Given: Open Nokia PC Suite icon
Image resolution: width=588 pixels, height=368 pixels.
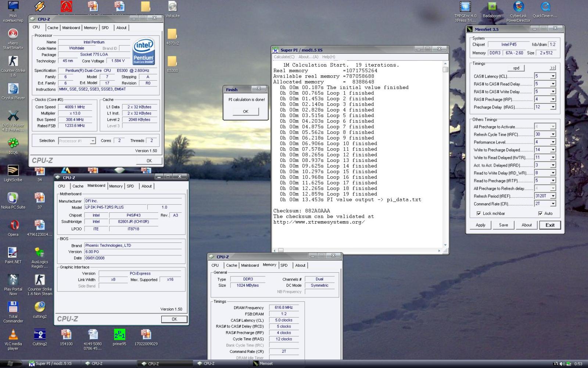Looking at the screenshot, I should tap(13, 201).
